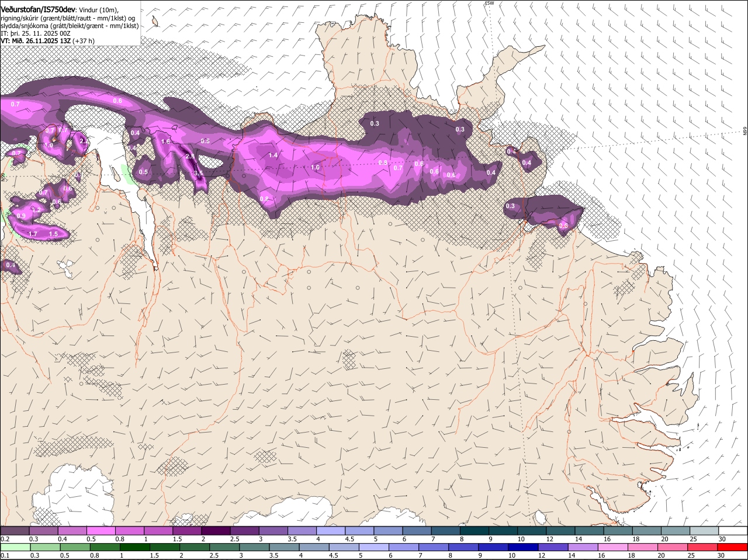Click lower legend bright red swatch after 30
Screen dimensions: 748x560
click(x=732, y=547)
